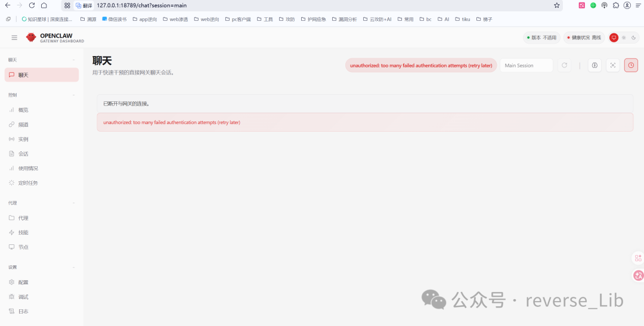The width and height of the screenshot is (644, 326).
Task: Open 技能 in the sidebar
Action: point(42,232)
